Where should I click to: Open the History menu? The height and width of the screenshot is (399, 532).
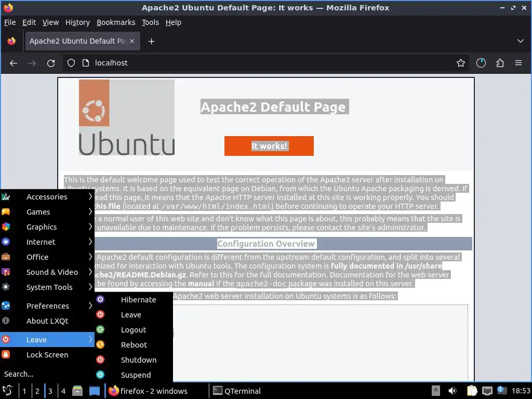(x=78, y=22)
